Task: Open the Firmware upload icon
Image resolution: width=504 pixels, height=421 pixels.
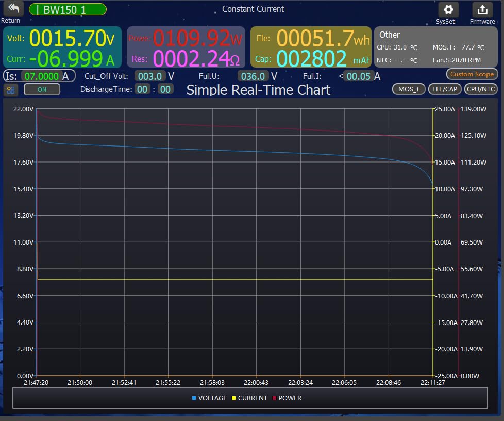Action: point(482,10)
